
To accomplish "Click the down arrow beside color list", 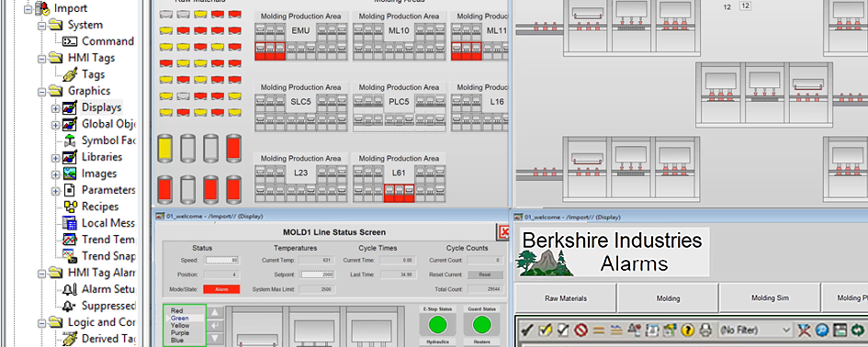I will pyautogui.click(x=215, y=338).
